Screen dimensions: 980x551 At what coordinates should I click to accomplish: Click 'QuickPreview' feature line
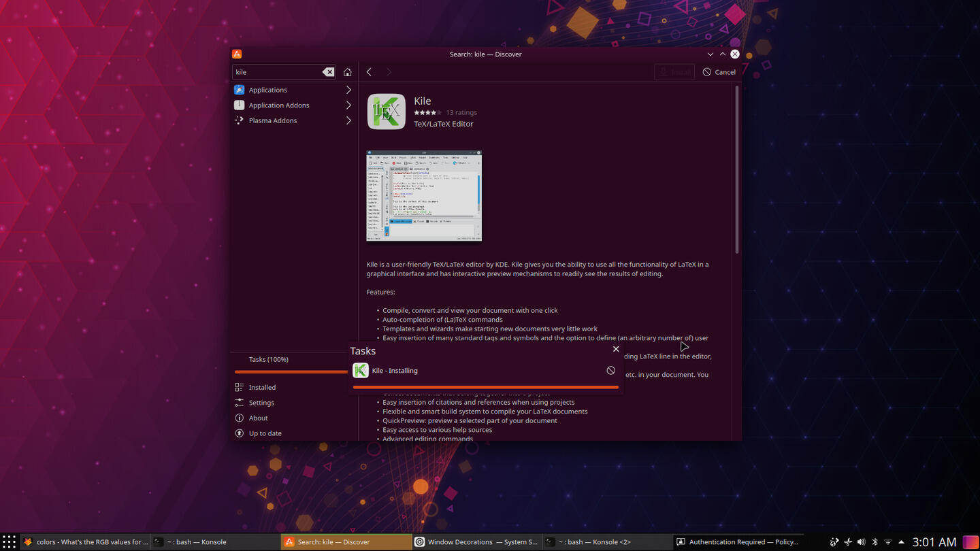coord(470,420)
